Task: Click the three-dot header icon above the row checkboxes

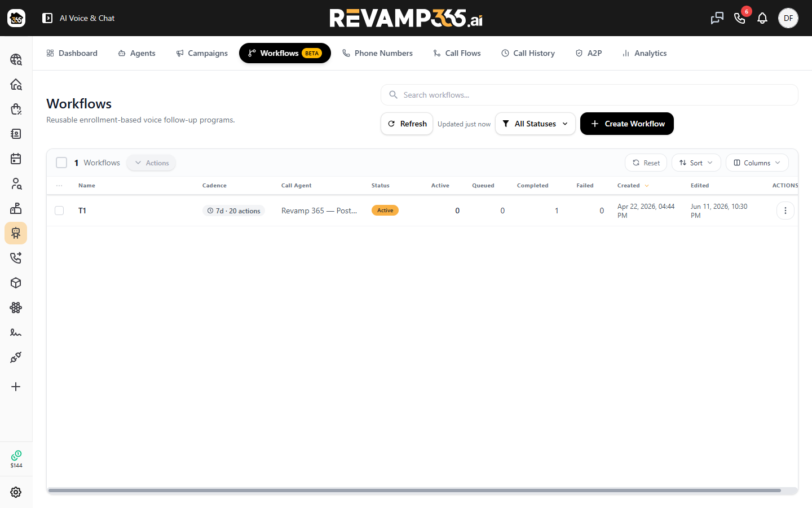Action: tap(59, 186)
